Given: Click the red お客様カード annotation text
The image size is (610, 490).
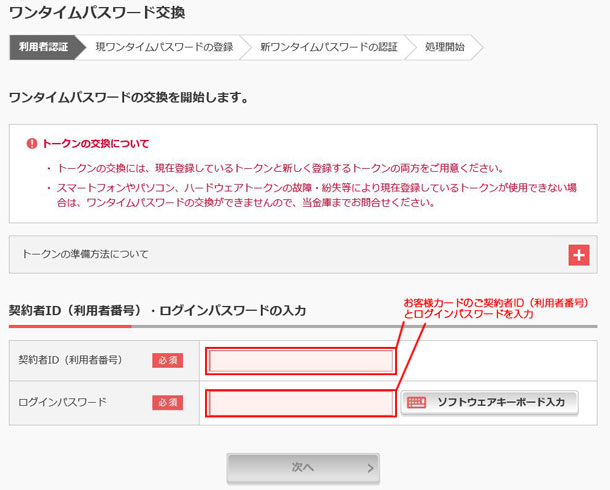Looking at the screenshot, I should click(x=495, y=308).
